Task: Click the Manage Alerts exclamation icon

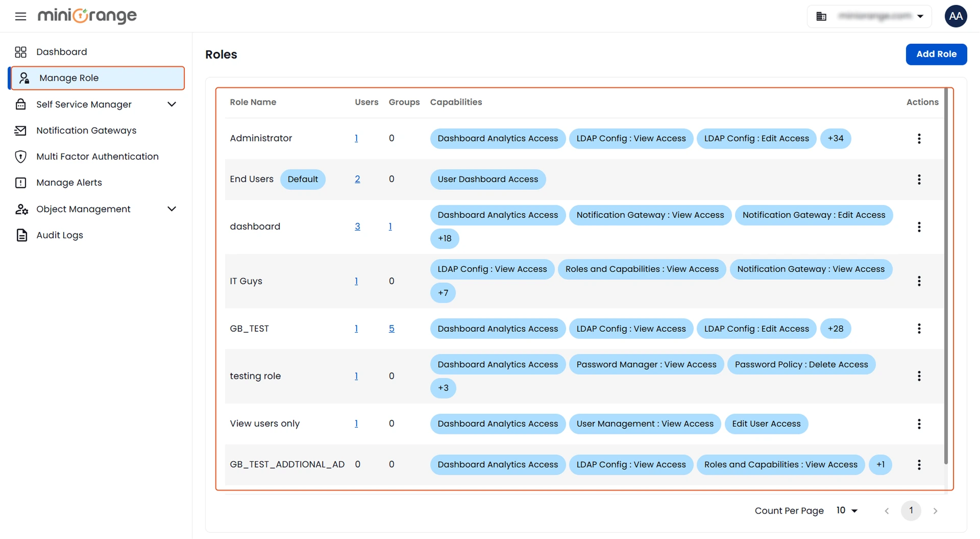Action: tap(20, 182)
